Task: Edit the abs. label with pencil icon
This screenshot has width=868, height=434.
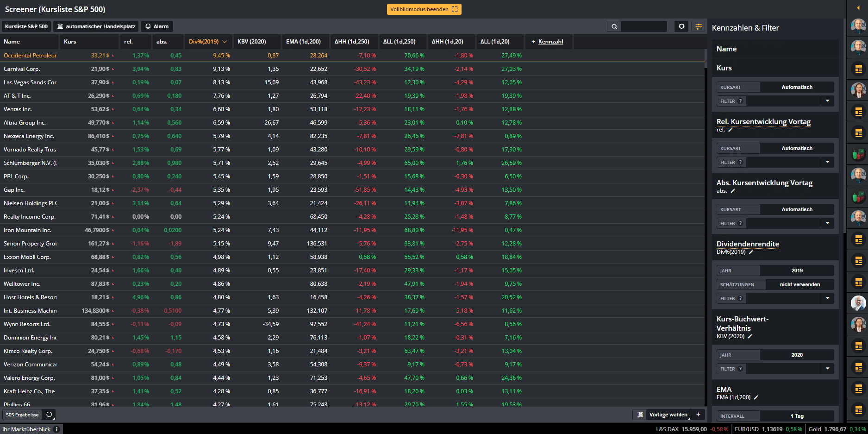Action: tap(733, 191)
